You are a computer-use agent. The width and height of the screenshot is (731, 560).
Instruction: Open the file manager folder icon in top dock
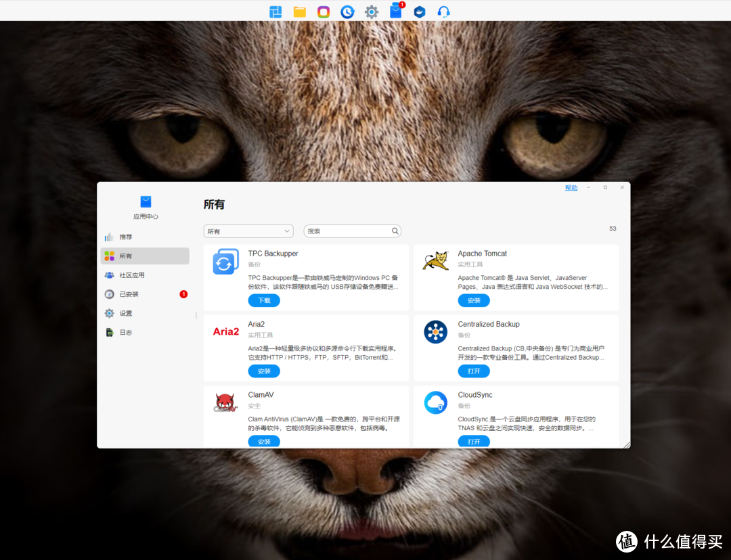[300, 11]
